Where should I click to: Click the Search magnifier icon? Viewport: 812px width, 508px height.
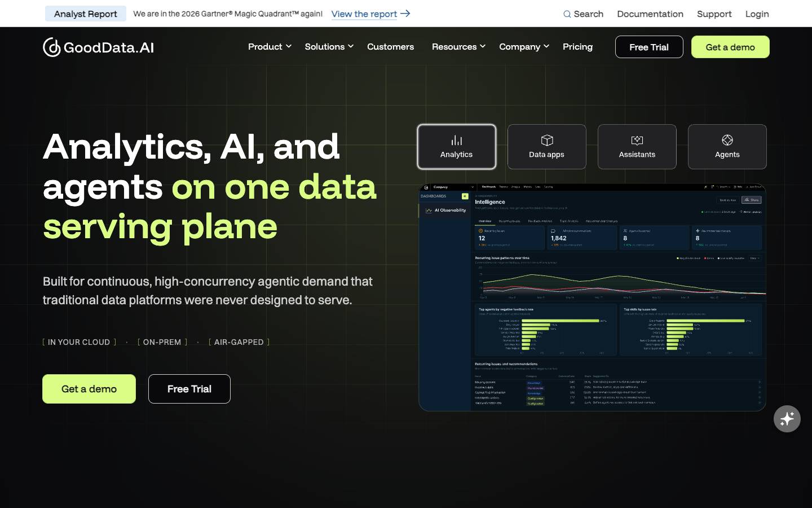click(567, 14)
